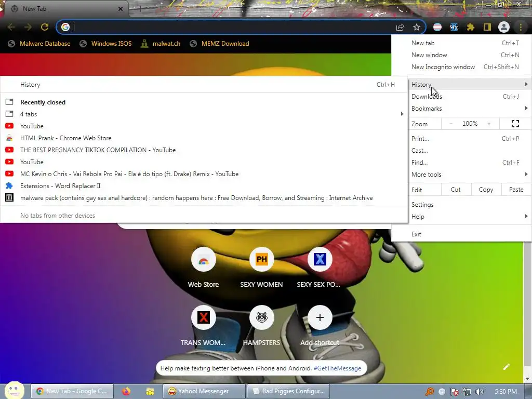Click the browser forward arrow
532x399 pixels.
(x=28, y=27)
